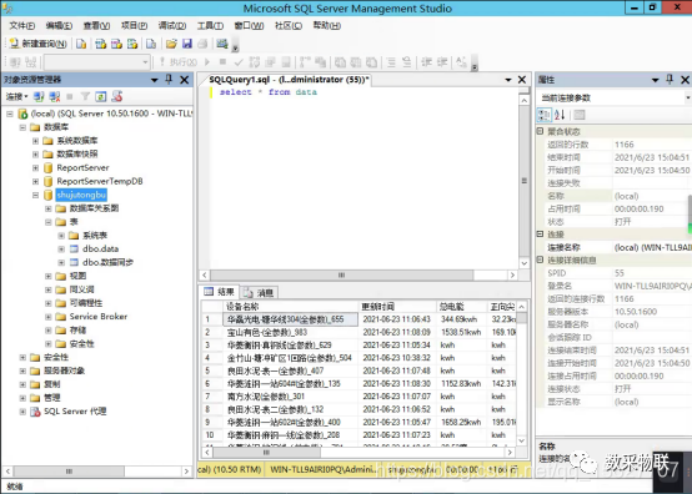Click the dbo.data table icon
Screen dimensions: 693x495
74,249
